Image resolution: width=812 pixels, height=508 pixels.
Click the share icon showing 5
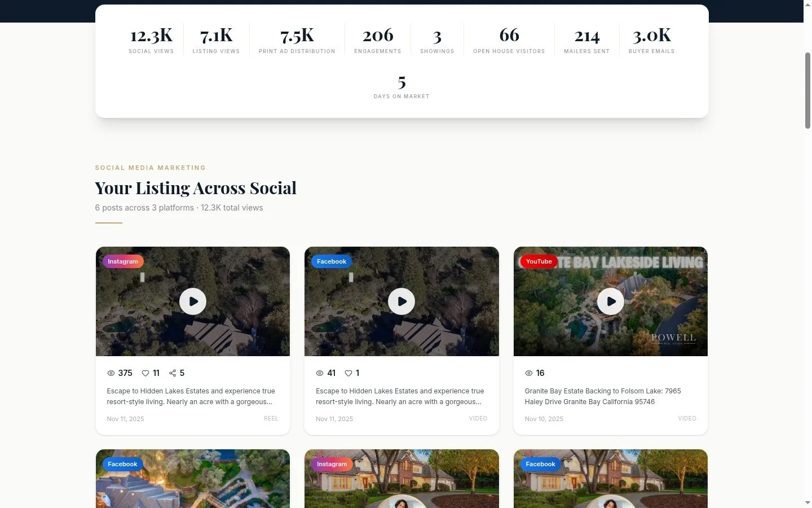(173, 373)
